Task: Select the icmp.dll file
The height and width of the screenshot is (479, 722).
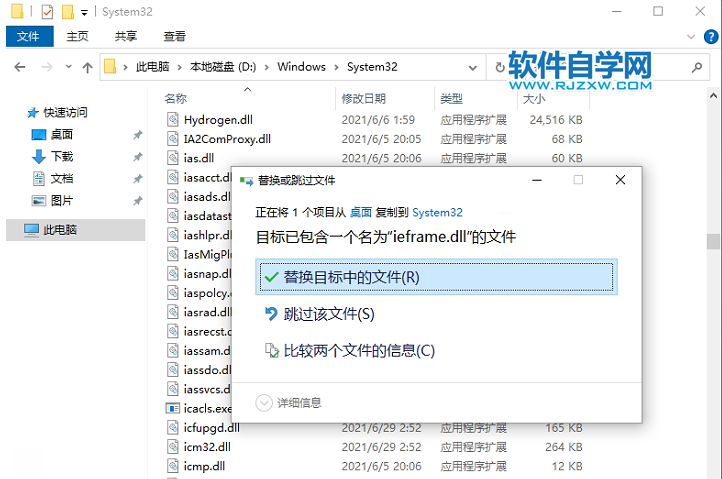Action: [x=204, y=467]
